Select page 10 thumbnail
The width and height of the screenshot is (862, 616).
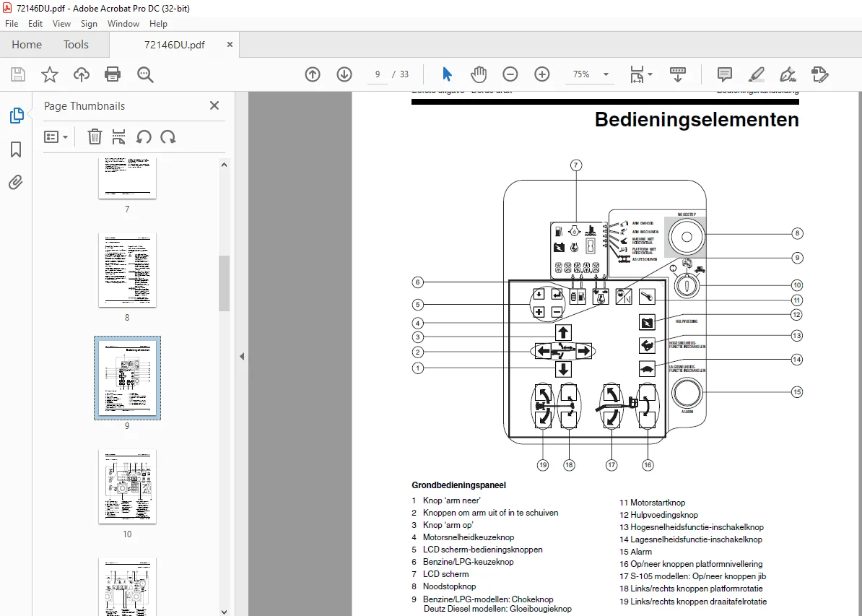127,486
